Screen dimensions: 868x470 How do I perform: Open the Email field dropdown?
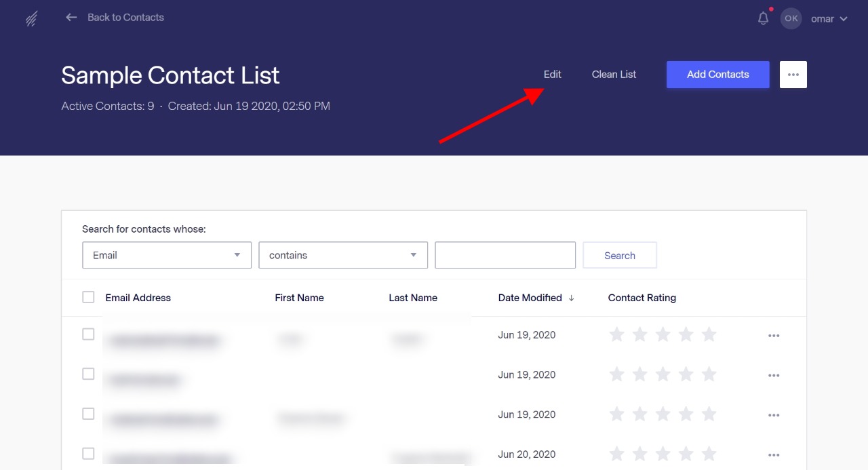(167, 255)
